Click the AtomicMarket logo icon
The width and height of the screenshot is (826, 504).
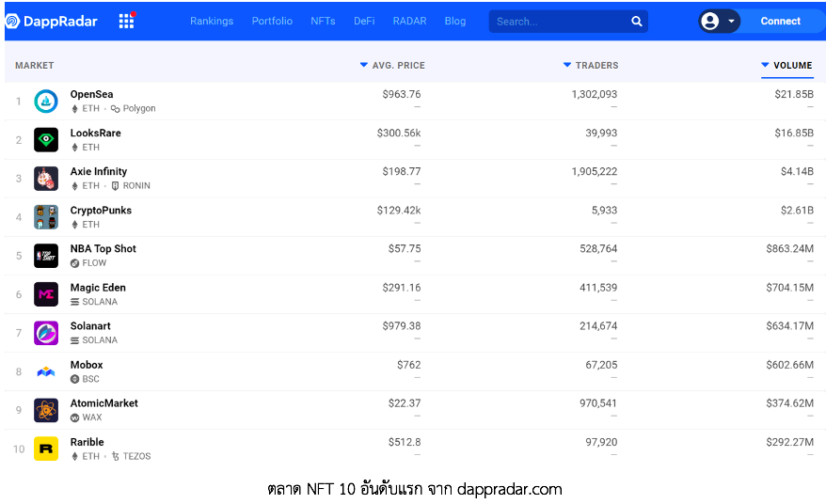pyautogui.click(x=46, y=410)
